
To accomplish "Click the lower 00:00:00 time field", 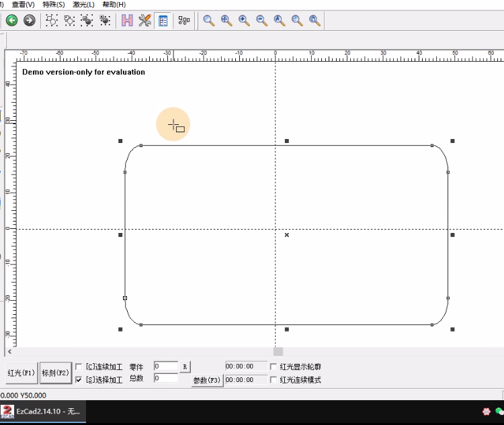I will (x=246, y=380).
